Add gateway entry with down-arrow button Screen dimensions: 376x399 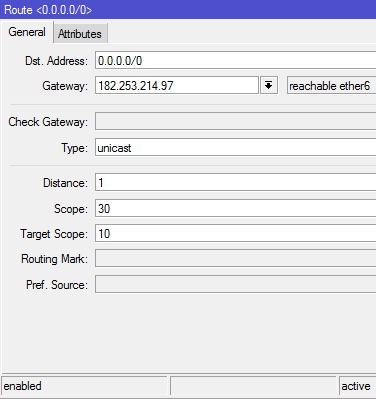pyautogui.click(x=269, y=86)
